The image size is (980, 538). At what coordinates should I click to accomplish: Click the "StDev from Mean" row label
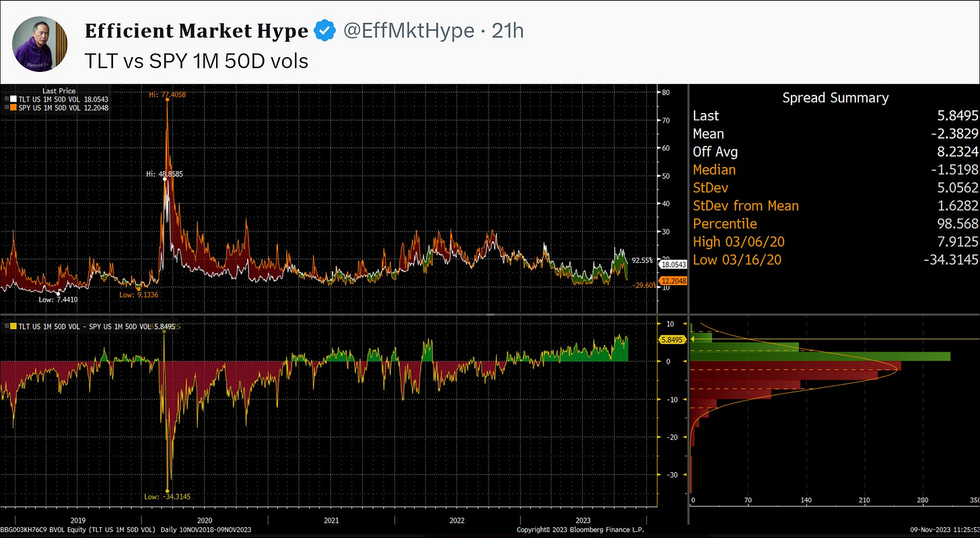point(746,206)
